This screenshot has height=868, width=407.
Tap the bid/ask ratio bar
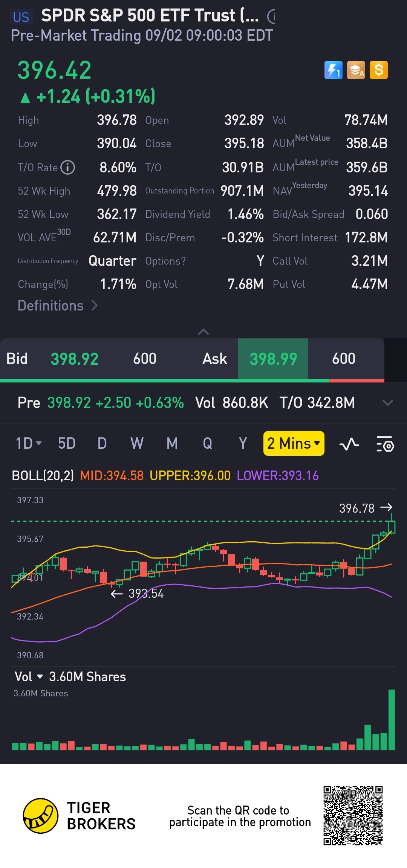point(192,381)
